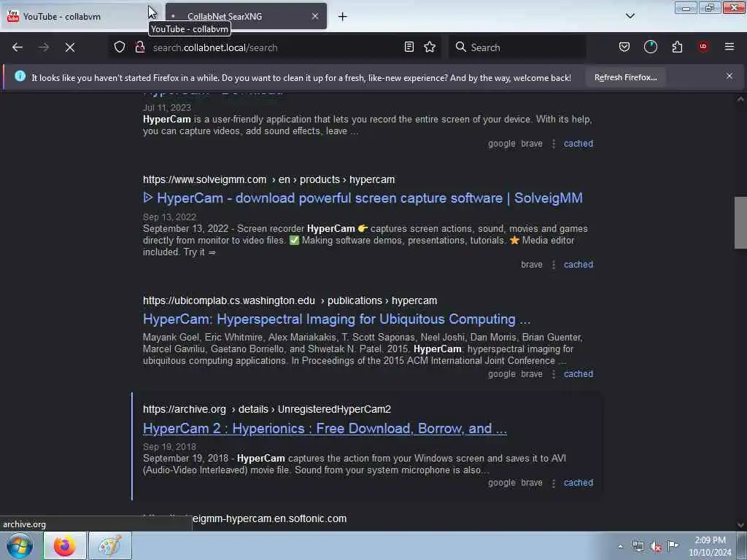Close the CollabNet SearXNG tab
This screenshot has width=747, height=560.
315,16
